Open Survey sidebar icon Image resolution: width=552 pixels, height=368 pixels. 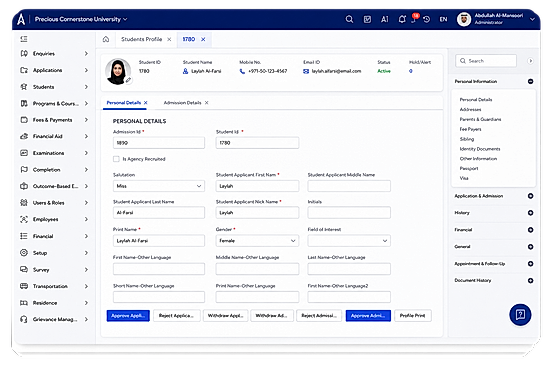(x=24, y=269)
